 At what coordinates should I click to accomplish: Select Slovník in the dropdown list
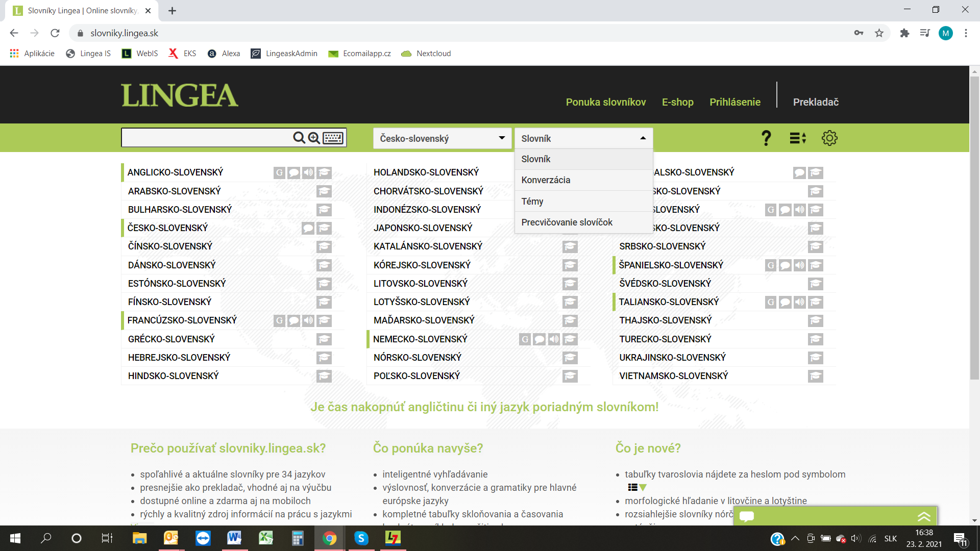(x=584, y=159)
